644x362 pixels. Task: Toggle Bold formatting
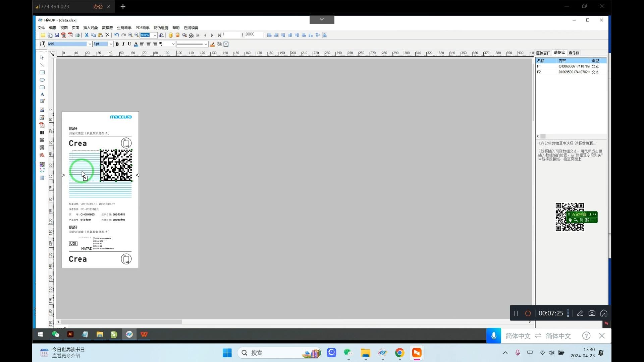pos(117,44)
